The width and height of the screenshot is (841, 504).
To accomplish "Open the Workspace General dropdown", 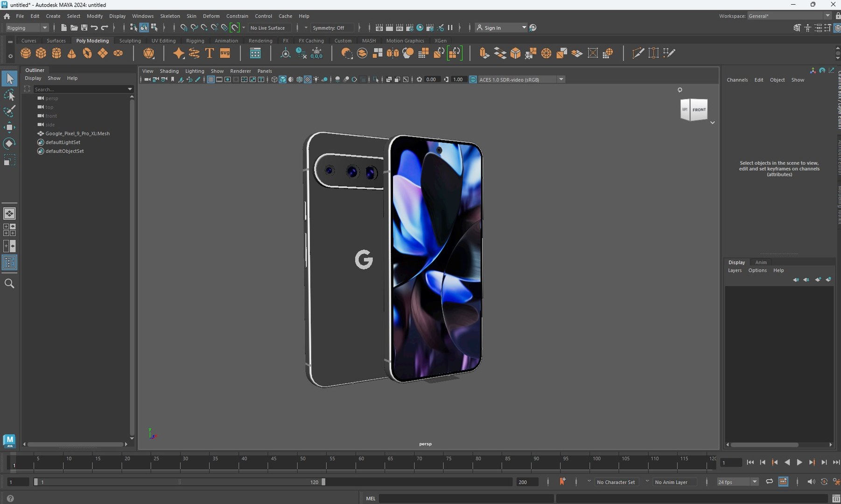I will 827,16.
